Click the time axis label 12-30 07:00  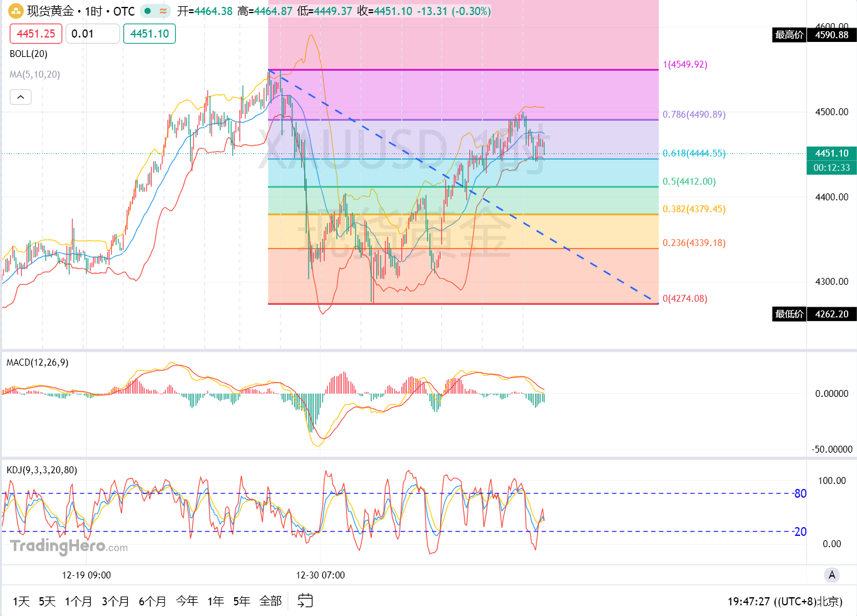coord(321,575)
